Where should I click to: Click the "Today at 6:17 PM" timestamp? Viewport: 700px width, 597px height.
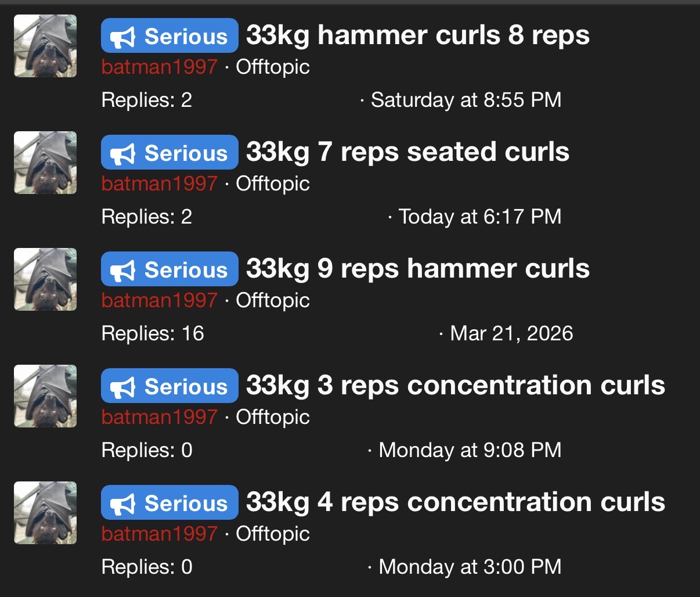click(x=479, y=217)
